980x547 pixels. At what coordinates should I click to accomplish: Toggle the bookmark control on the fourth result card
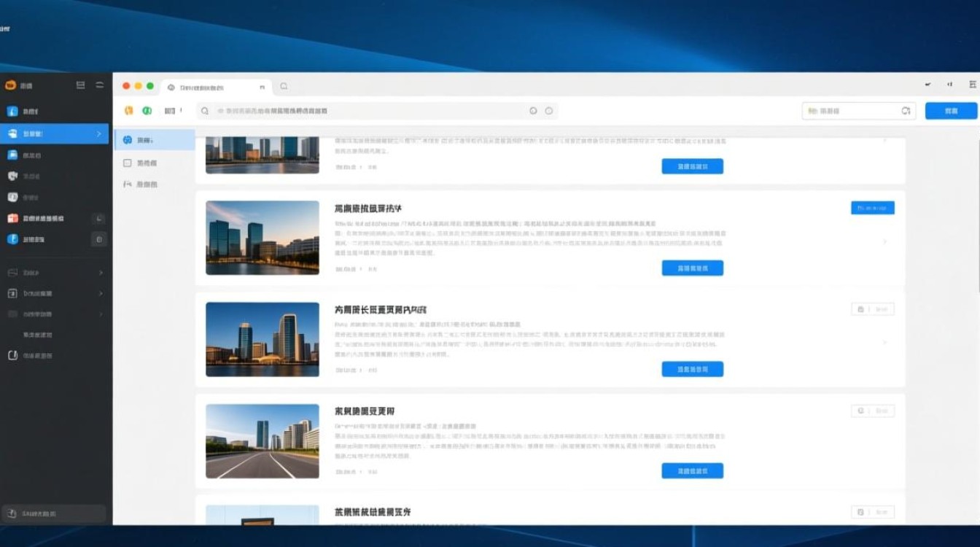coord(860,410)
